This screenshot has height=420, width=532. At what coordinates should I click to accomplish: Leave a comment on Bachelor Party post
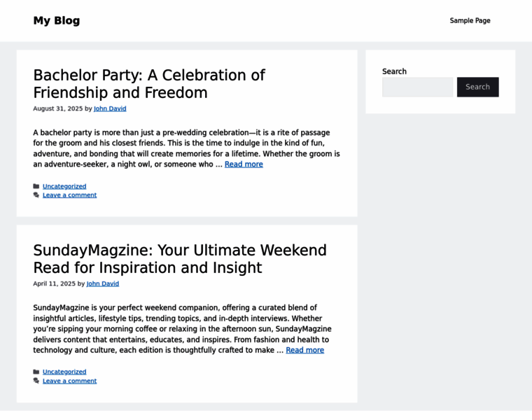click(69, 195)
